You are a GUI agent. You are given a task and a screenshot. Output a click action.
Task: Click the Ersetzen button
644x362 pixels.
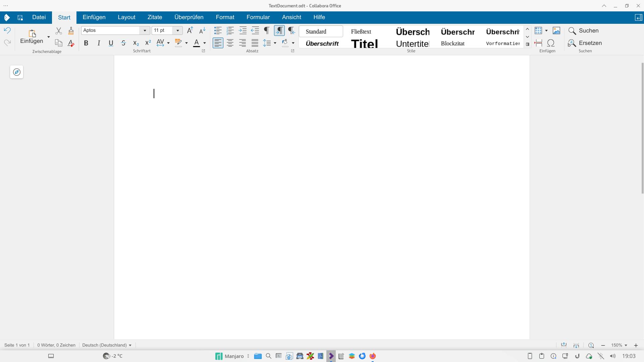pyautogui.click(x=585, y=43)
